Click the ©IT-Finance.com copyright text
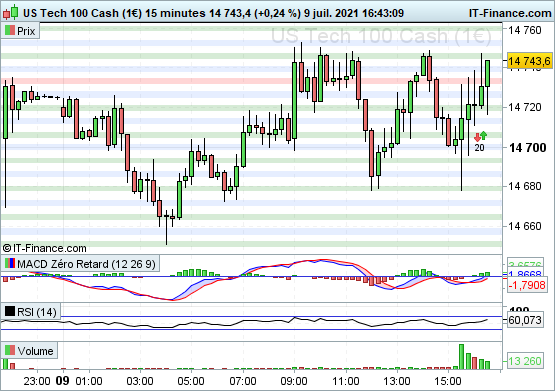Image resolution: width=555 pixels, height=391 pixels. point(45,248)
